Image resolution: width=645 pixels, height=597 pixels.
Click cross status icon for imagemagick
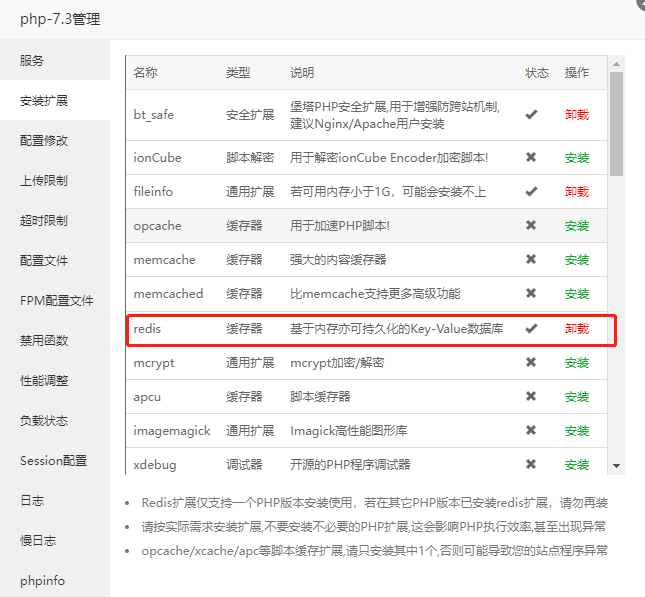click(531, 430)
